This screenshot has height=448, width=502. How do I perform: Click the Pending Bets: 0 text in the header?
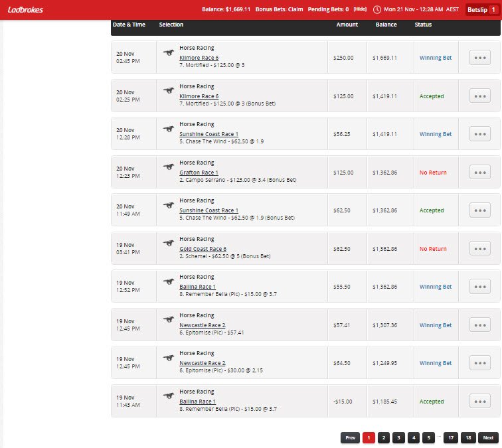coord(328,9)
